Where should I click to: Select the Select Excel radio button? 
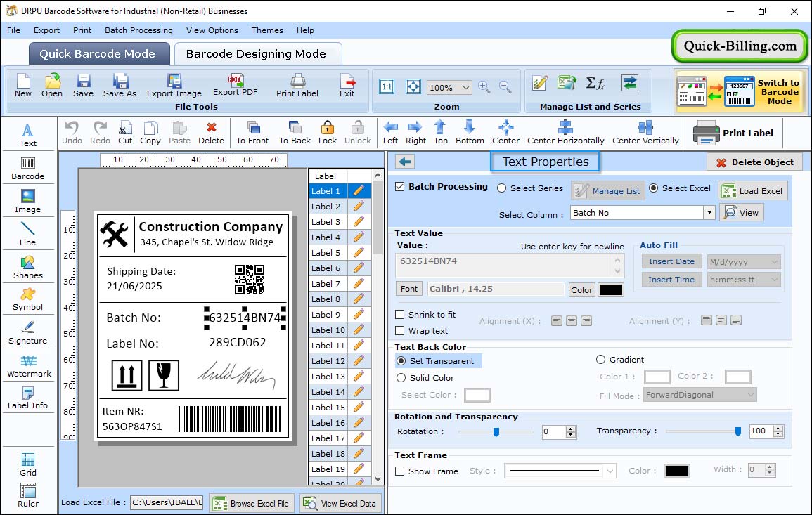654,188
